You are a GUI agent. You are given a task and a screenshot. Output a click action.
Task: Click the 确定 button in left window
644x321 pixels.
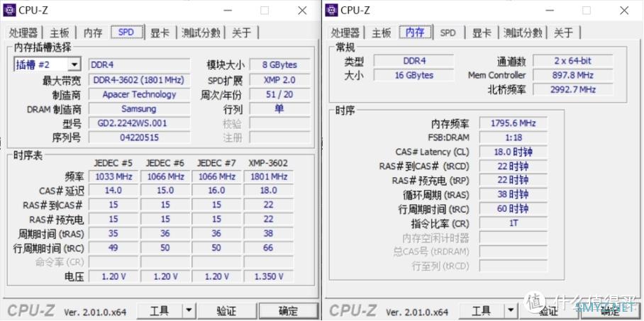tap(289, 311)
